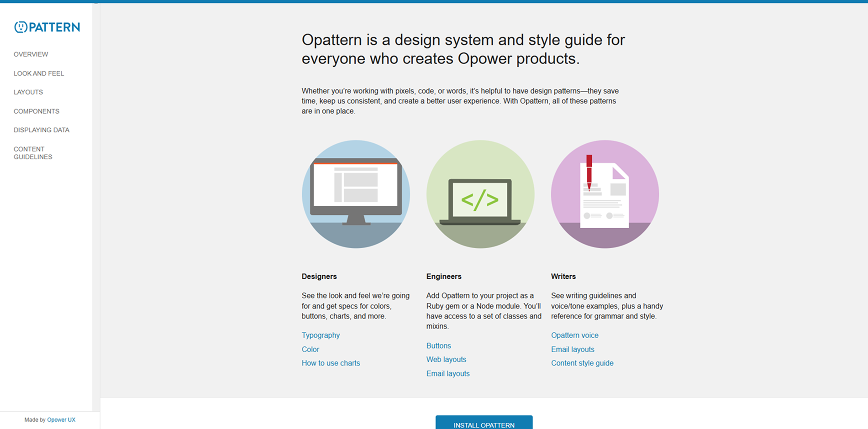
Task: Click the Writers heading
Action: (x=563, y=277)
